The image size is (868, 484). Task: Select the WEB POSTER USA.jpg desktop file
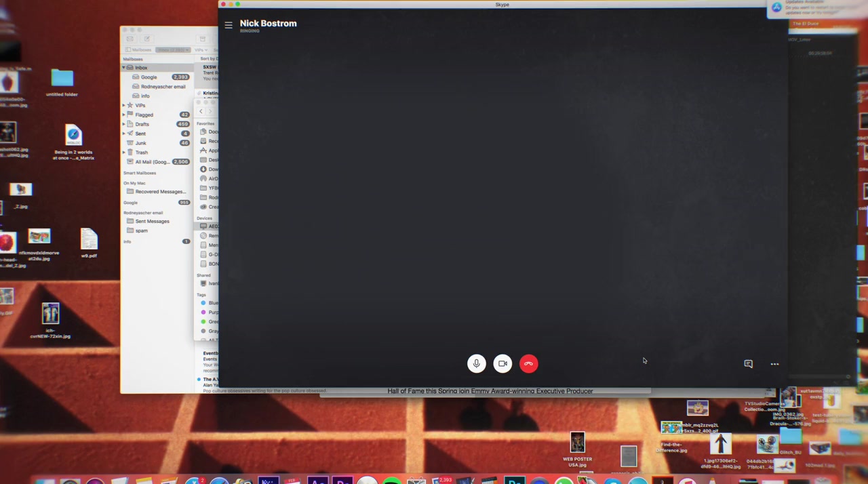577,443
